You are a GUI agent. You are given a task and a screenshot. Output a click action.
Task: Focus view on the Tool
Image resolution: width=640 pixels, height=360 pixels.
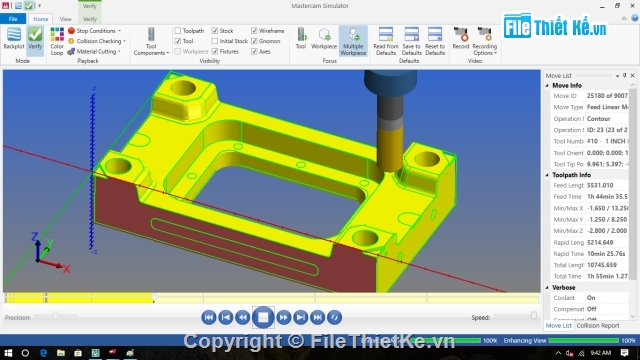[301, 39]
